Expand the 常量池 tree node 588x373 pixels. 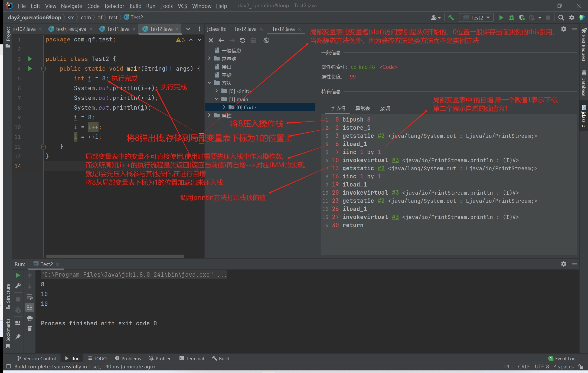pos(209,58)
